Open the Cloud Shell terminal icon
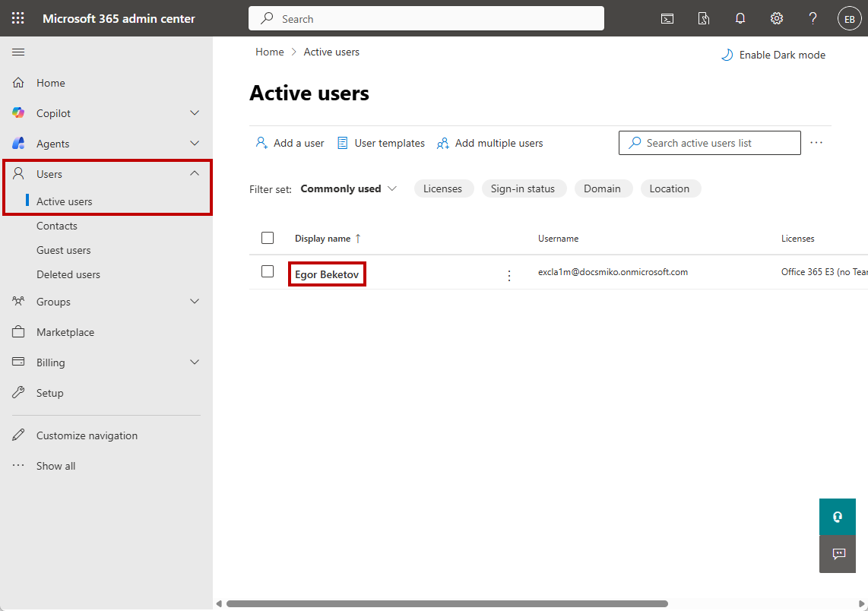 coord(667,19)
